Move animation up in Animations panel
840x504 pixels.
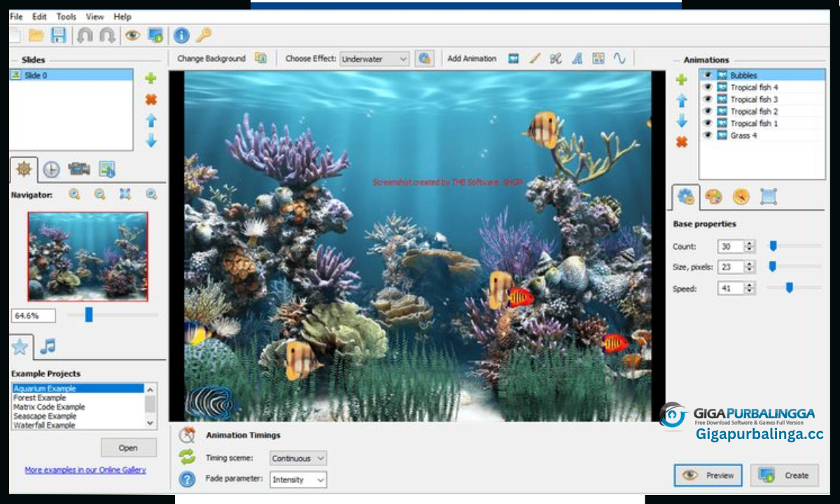pyautogui.click(x=681, y=101)
